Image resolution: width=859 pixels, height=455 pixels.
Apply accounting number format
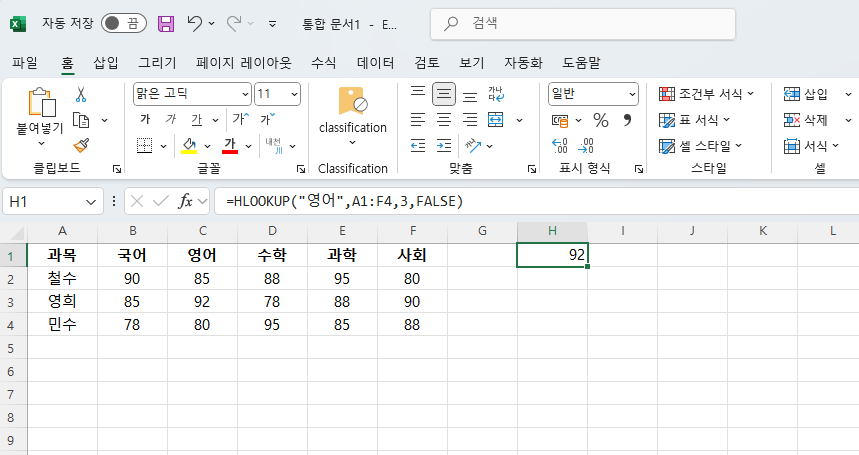(560, 120)
